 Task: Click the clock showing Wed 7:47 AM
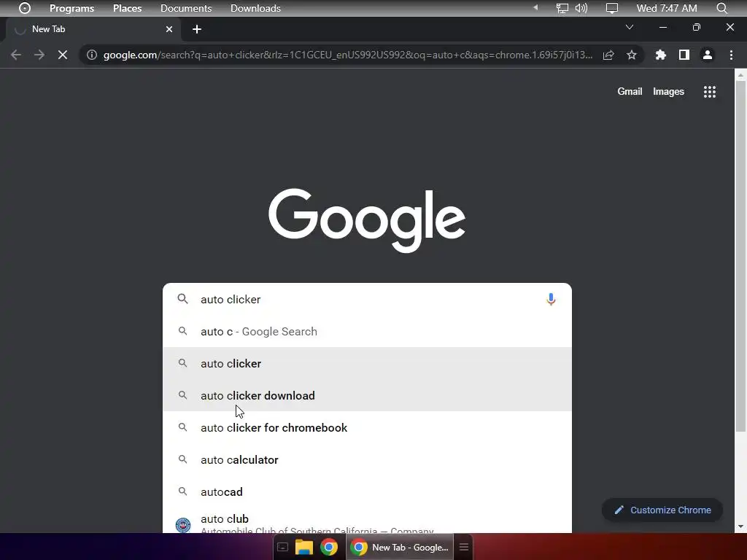[667, 8]
